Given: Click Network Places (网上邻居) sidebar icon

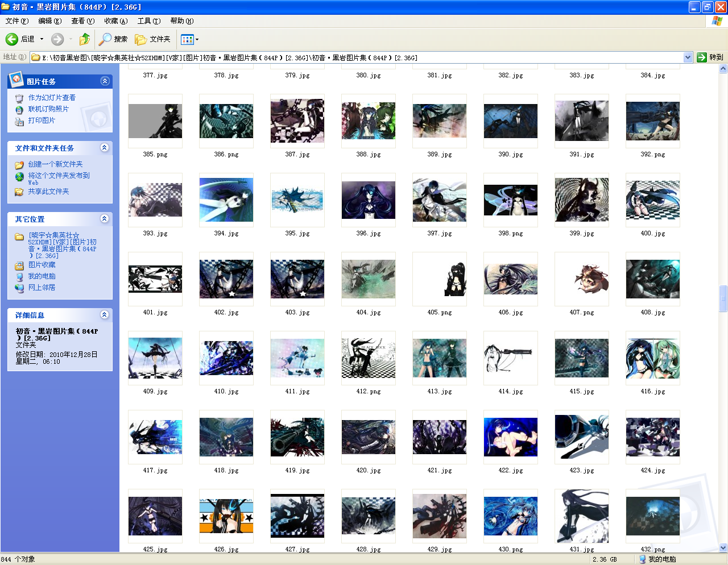Looking at the screenshot, I should (x=19, y=288).
